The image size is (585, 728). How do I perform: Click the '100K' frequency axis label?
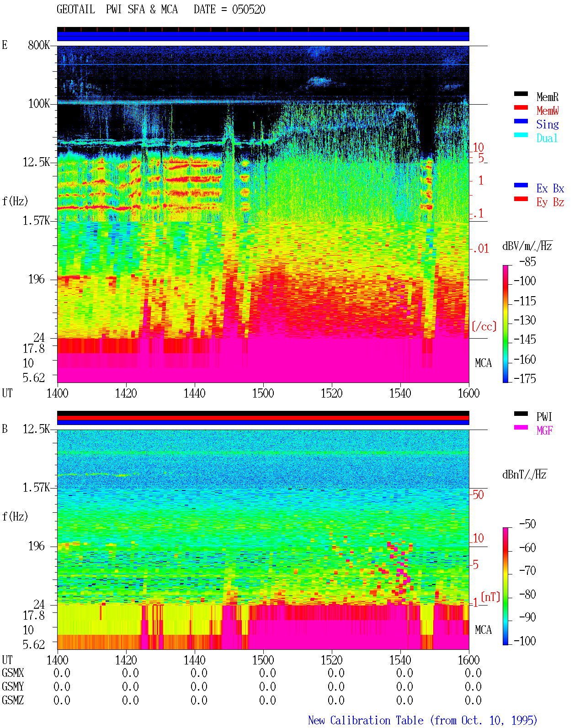[39, 103]
